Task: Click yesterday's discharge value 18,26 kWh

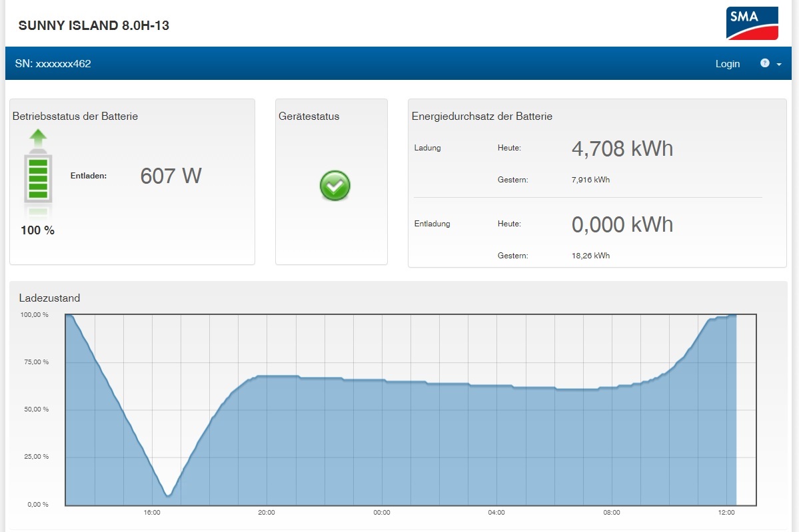Action: (590, 256)
